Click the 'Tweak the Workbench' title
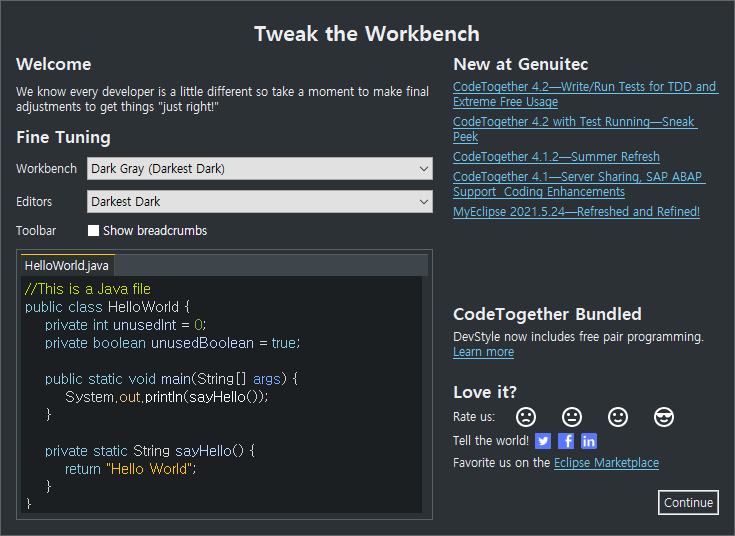This screenshot has width=735, height=536. pos(367,34)
